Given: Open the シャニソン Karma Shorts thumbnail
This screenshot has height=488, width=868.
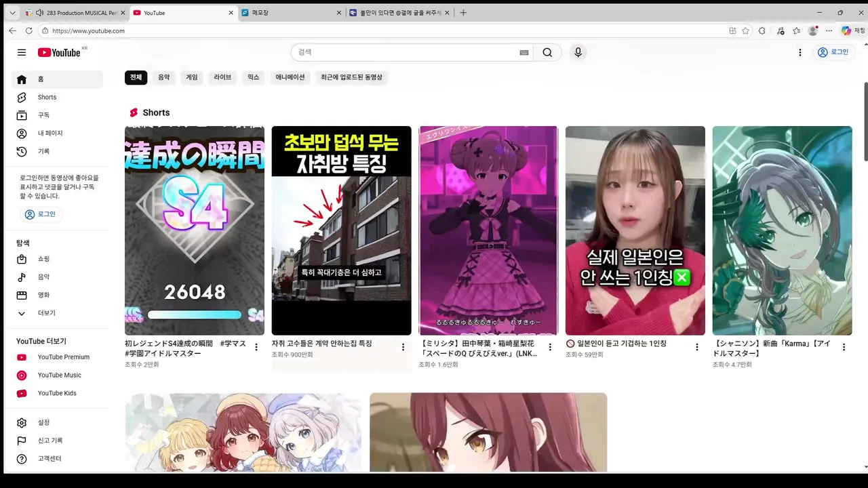Looking at the screenshot, I should tap(782, 230).
